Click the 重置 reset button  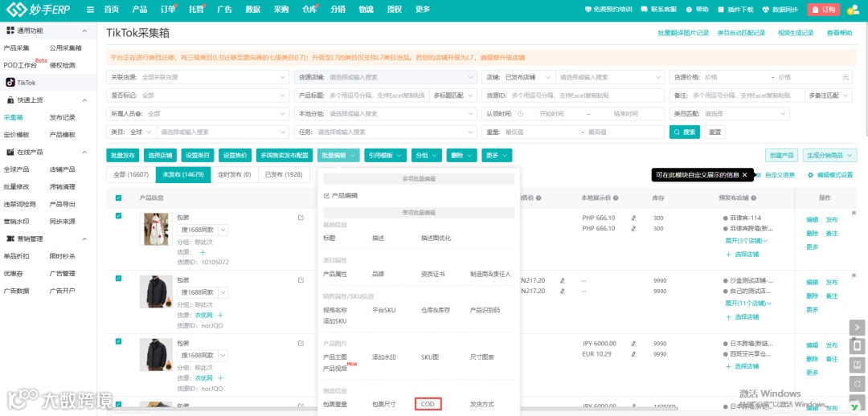coord(714,133)
